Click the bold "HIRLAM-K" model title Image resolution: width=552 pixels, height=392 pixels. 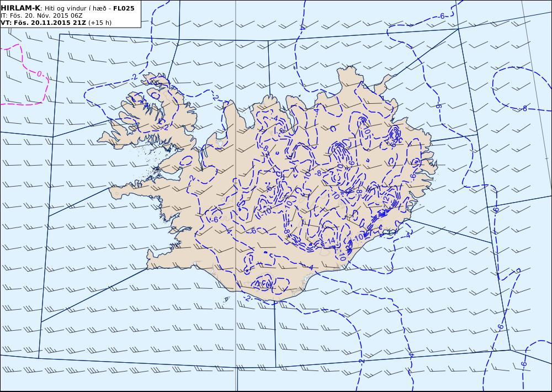(20, 8)
